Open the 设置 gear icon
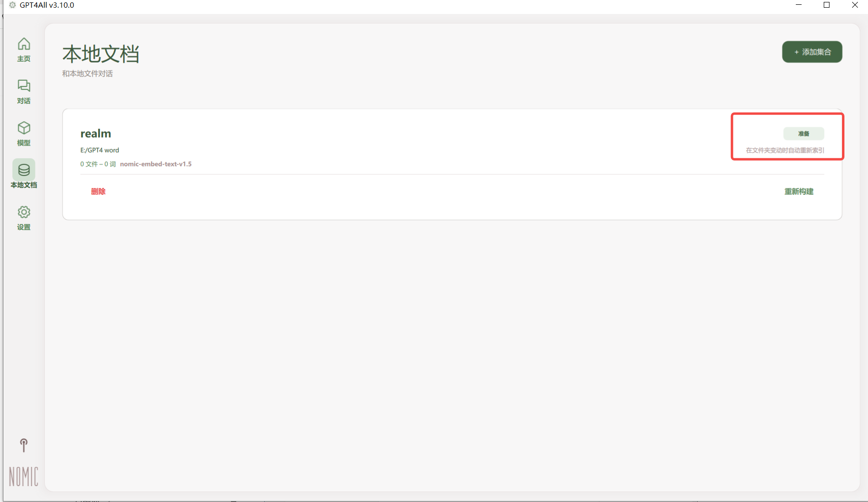Screen dimensions: 868x502 [24, 212]
